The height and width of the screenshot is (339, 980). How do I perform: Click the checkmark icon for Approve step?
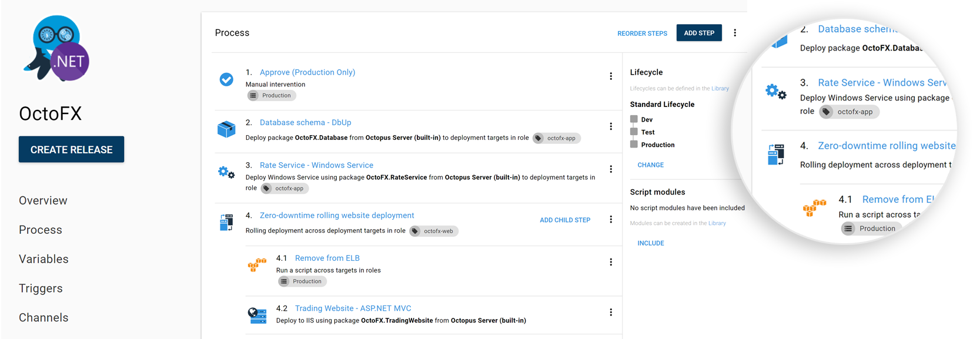tap(226, 79)
